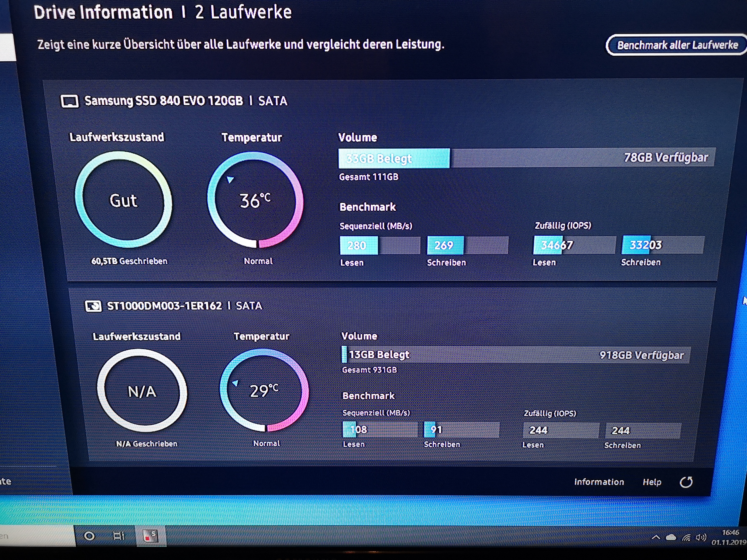Click the Gut drive health ring
This screenshot has height=560, width=747.
(124, 200)
